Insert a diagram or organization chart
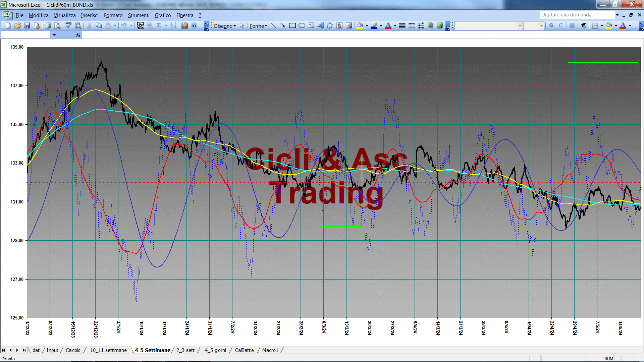Viewport: 644px width, 362px height. point(330,25)
